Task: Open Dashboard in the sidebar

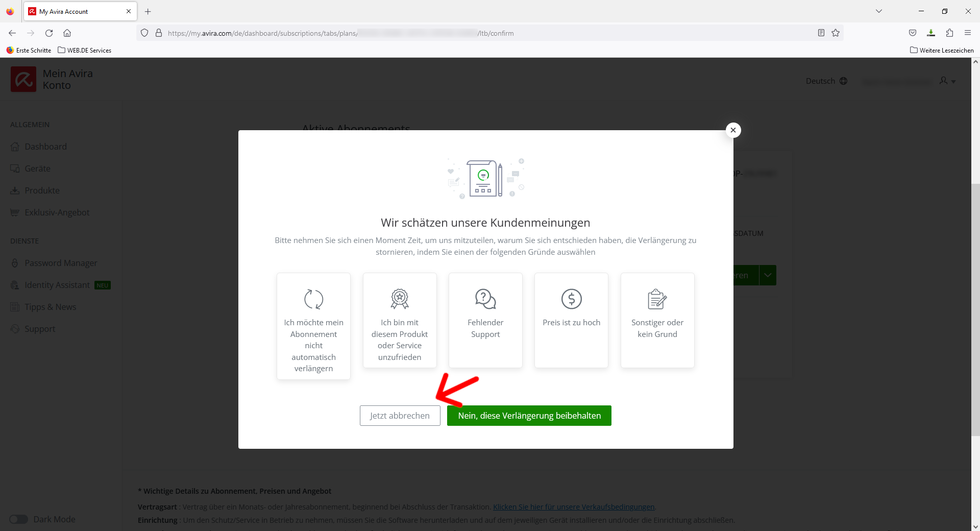Action: [45, 147]
